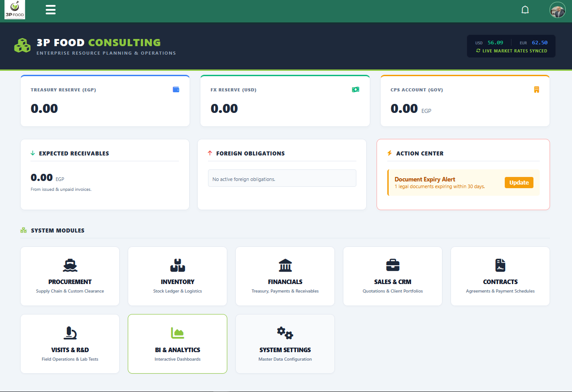Click the 3P Food logo
This screenshot has height=392, width=572.
pos(15,9)
